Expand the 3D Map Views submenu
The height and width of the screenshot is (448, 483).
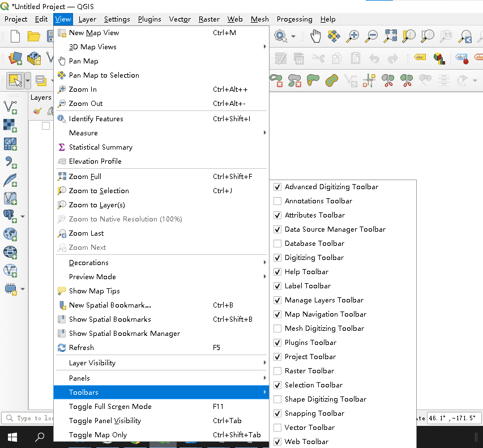[161, 47]
